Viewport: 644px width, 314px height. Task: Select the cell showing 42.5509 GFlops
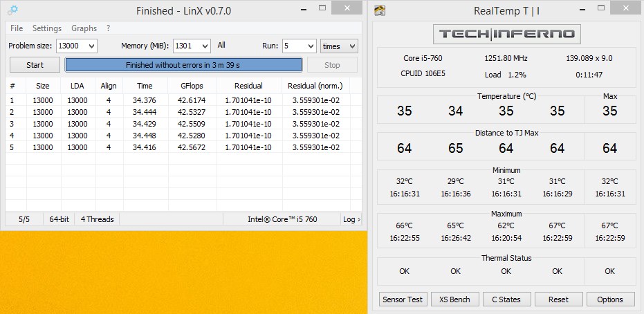tap(192, 124)
